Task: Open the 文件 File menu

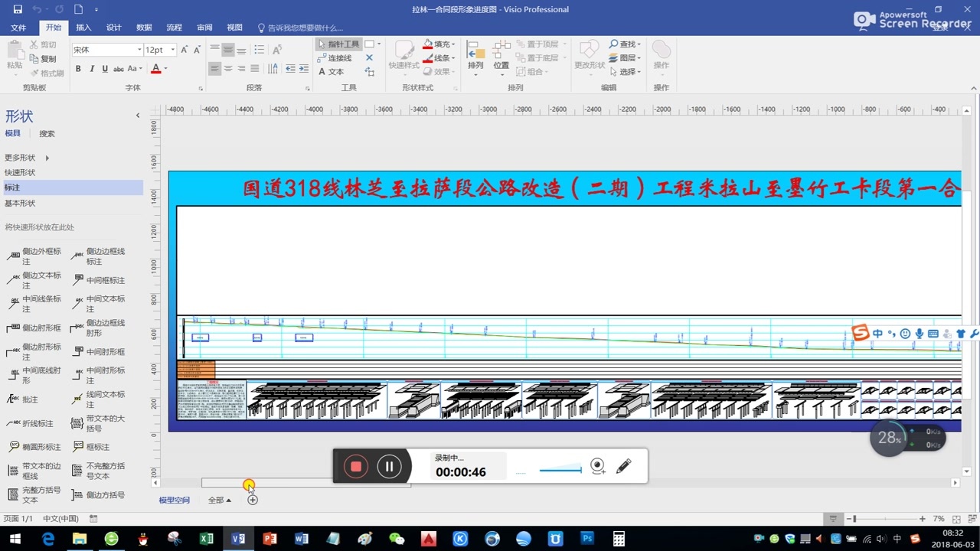Action: [x=18, y=28]
